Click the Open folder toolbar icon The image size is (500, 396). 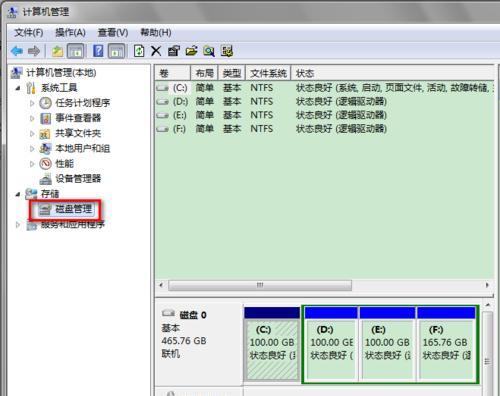tap(191, 51)
